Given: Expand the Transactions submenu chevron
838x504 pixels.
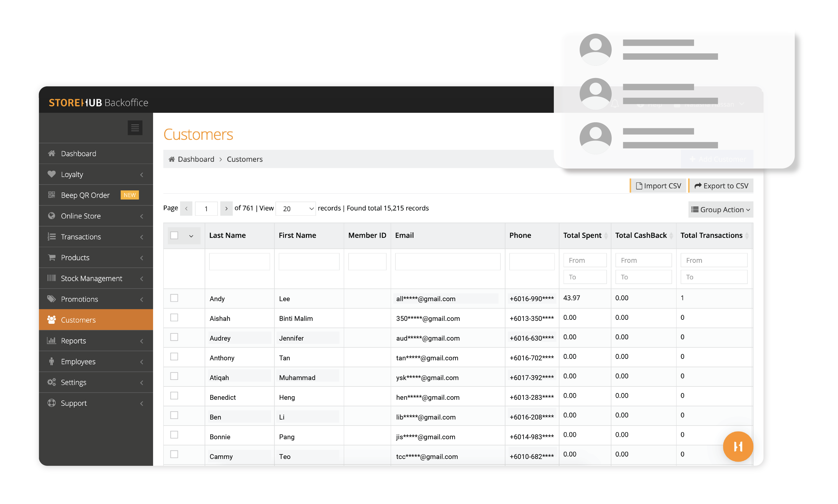Looking at the screenshot, I should [x=142, y=237].
